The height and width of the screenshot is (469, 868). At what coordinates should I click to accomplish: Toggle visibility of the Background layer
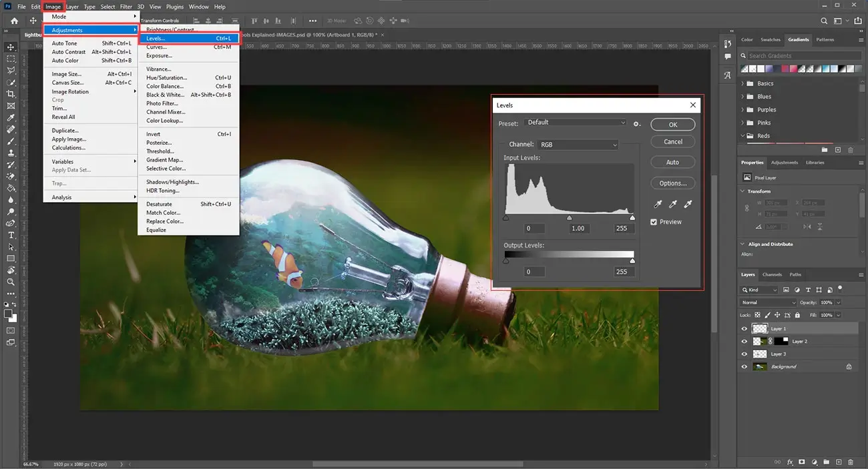pos(744,367)
